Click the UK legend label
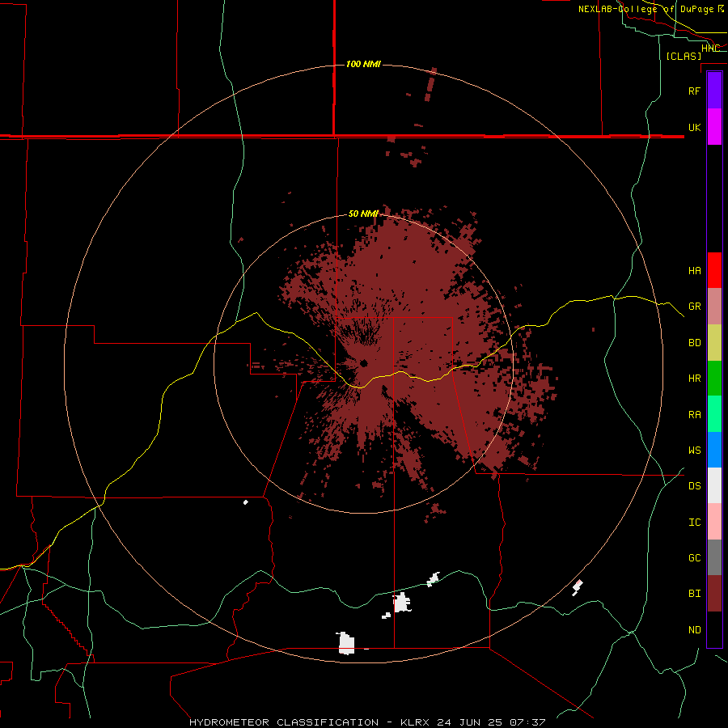728x728 pixels. [x=694, y=127]
